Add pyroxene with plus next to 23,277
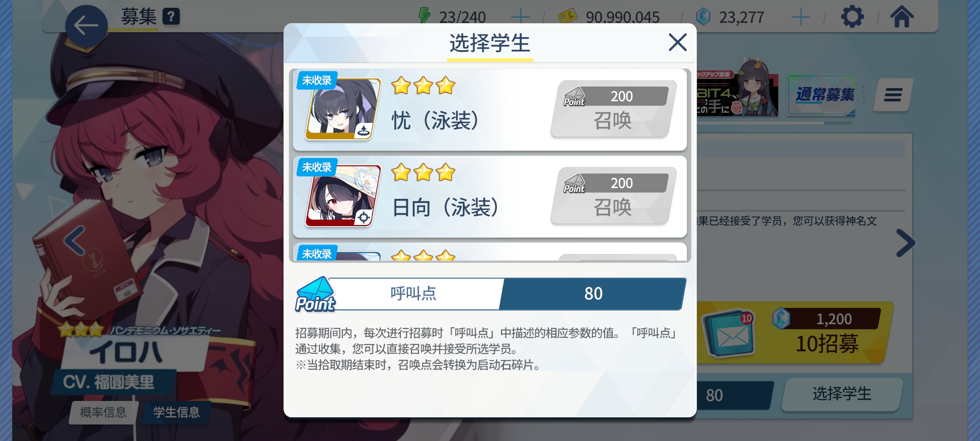 pos(800,17)
